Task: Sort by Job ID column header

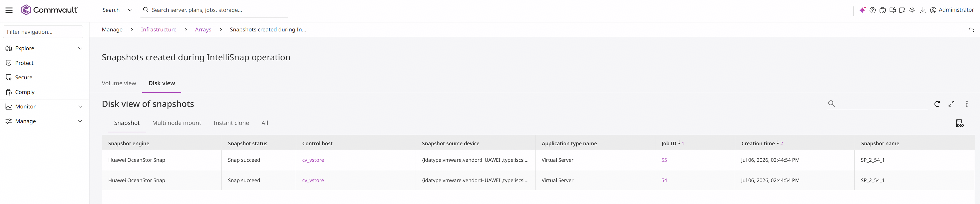Action: click(x=669, y=143)
